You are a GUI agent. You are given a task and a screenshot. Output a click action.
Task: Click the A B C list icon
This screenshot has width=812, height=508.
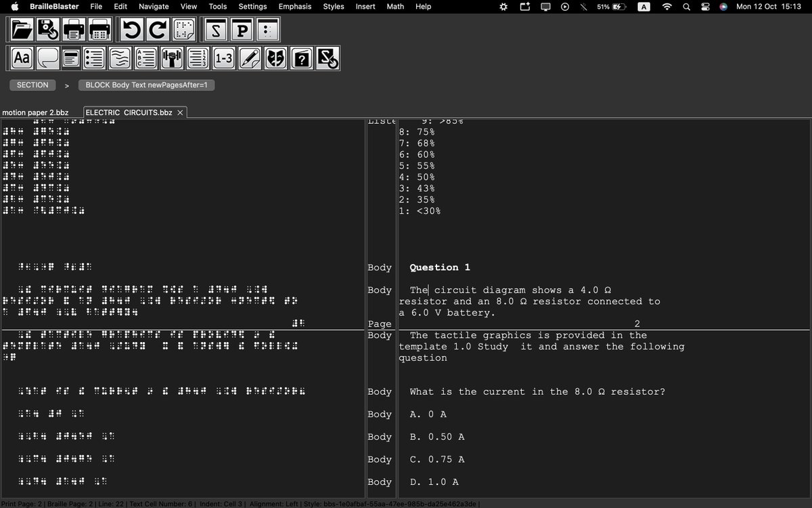pos(145,58)
